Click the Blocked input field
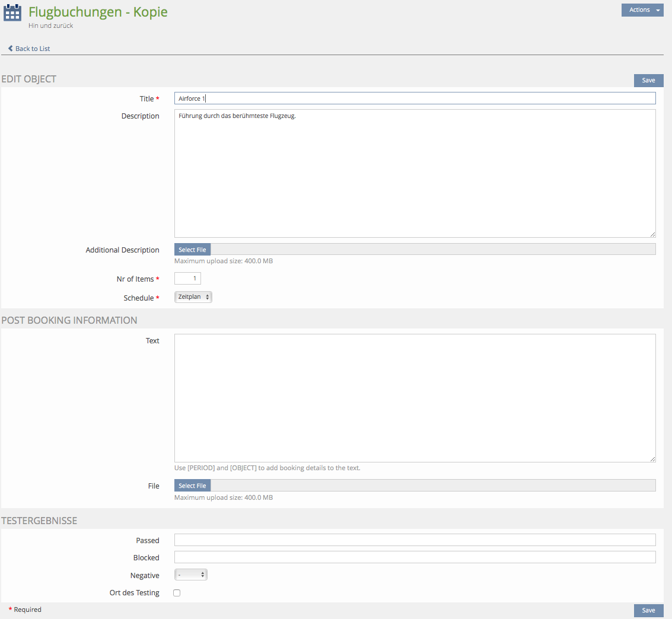This screenshot has height=619, width=672. tap(415, 557)
